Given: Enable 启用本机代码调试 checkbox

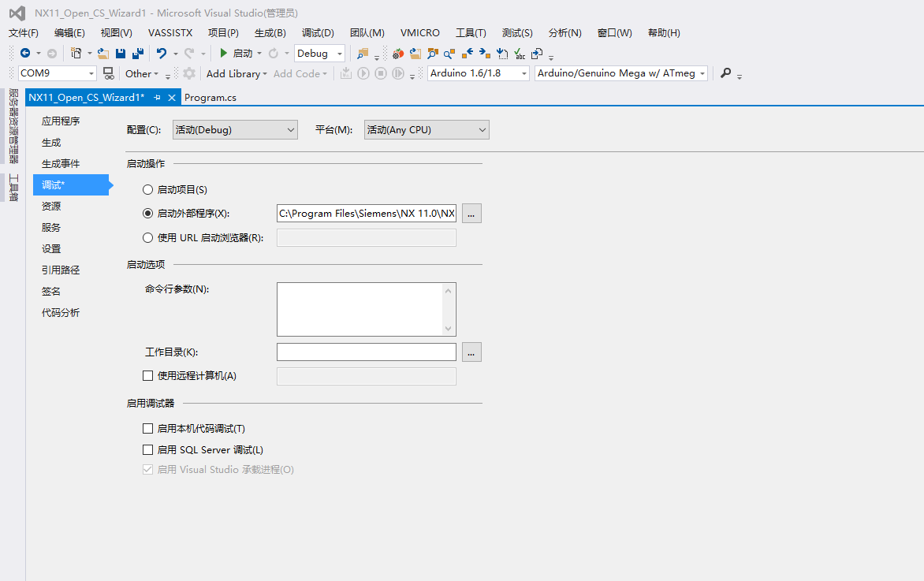Looking at the screenshot, I should pos(147,428).
